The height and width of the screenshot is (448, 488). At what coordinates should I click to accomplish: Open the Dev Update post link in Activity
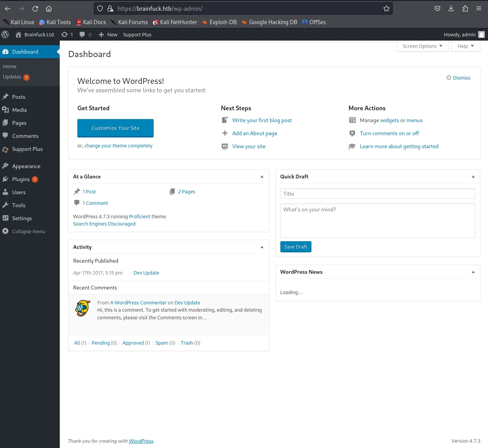(x=146, y=273)
